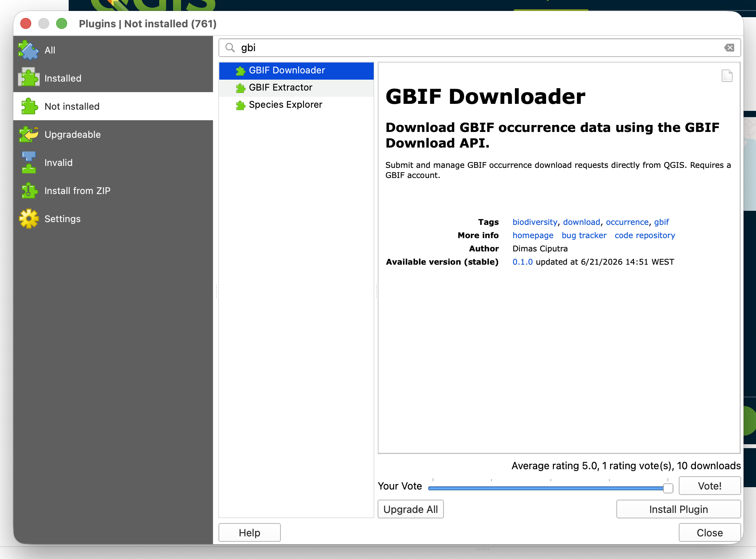Open the code repository link
Image resolution: width=756 pixels, height=559 pixels.
[645, 235]
